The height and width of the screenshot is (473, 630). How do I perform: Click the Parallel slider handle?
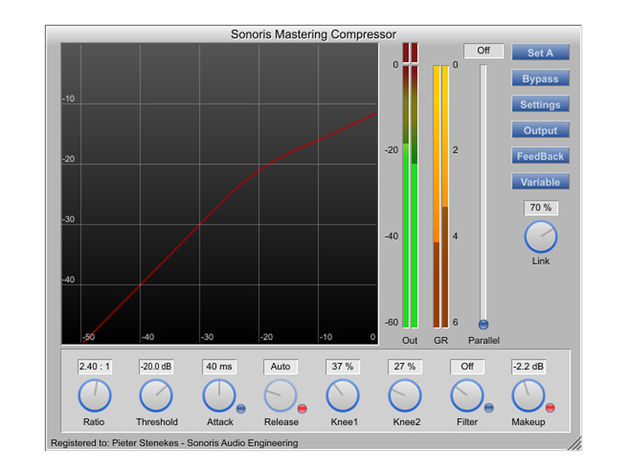coord(483,324)
